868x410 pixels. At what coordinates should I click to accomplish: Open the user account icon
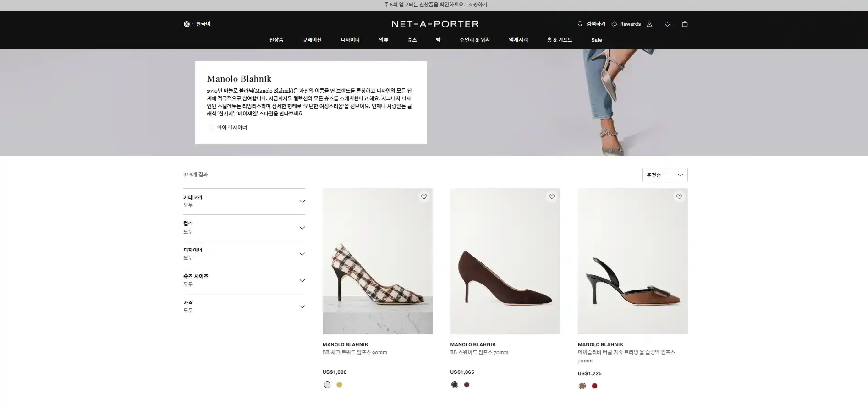pos(649,24)
